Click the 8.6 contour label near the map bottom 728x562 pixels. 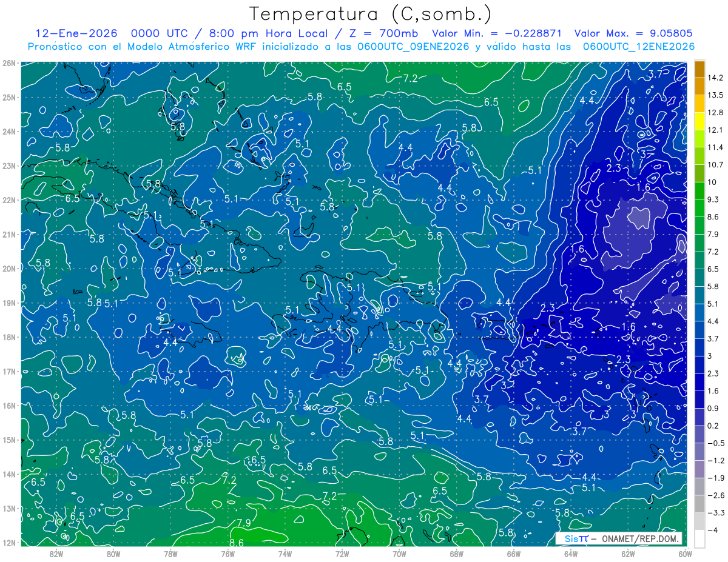(x=237, y=543)
